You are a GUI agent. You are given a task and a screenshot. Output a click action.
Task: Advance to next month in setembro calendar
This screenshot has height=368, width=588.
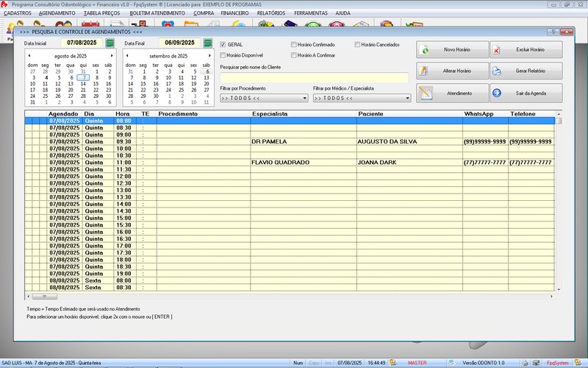pos(211,56)
